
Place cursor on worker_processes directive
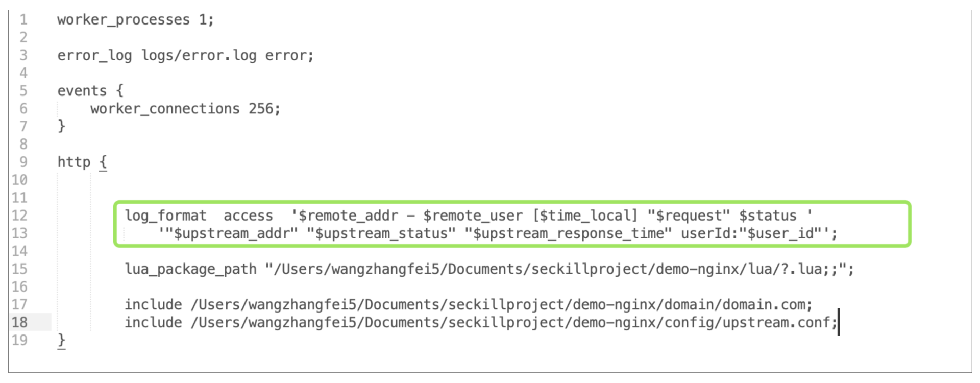coord(123,20)
